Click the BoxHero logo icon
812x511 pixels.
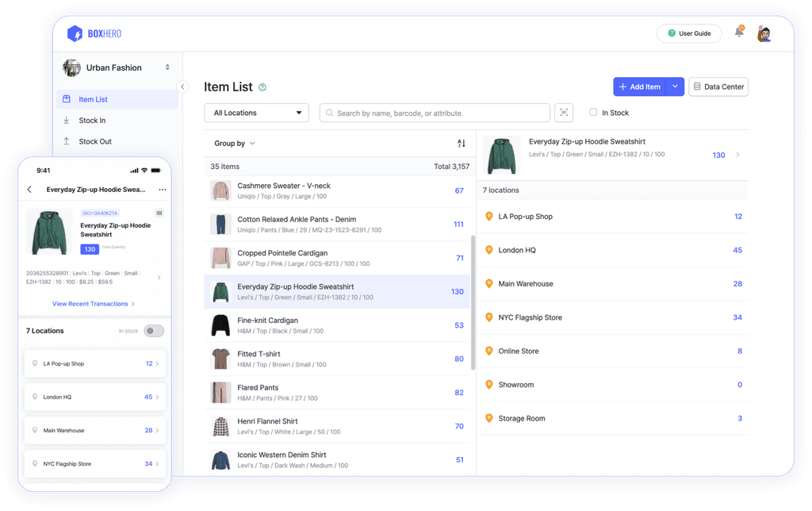[75, 33]
